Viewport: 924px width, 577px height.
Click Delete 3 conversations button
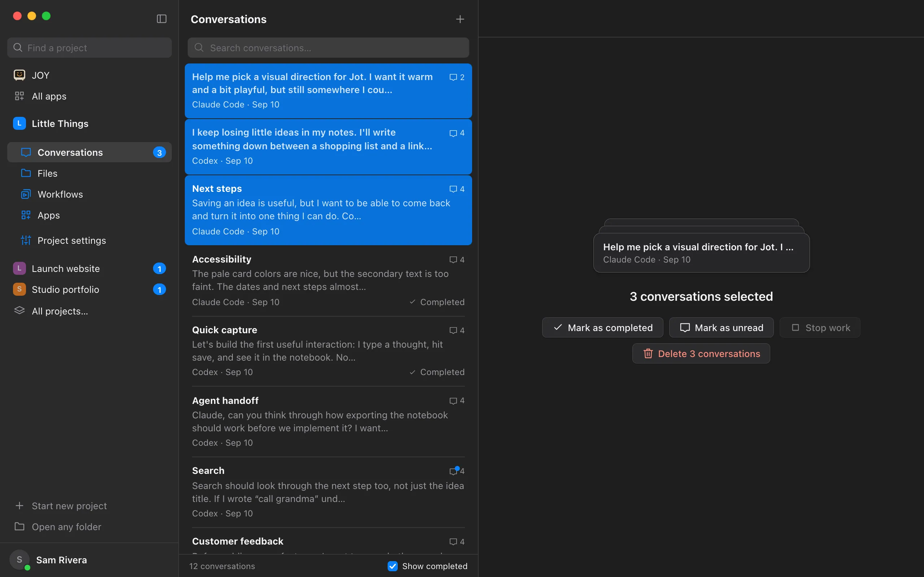(701, 353)
